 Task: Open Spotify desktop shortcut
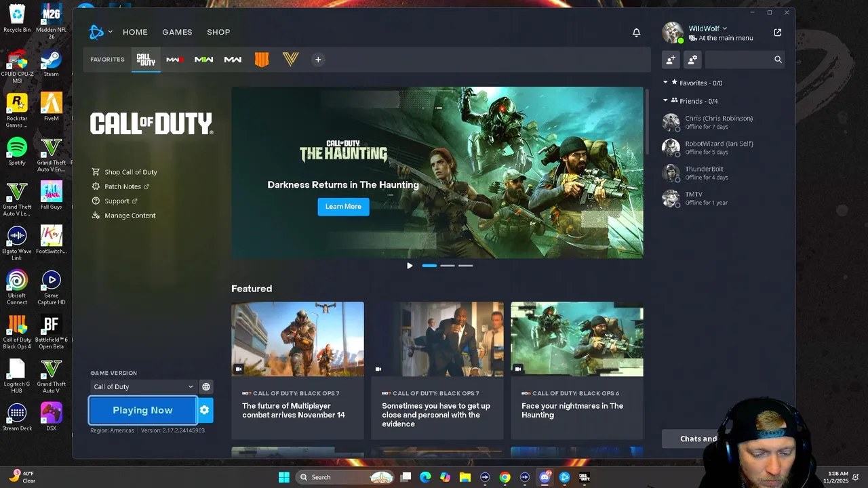coord(17,152)
